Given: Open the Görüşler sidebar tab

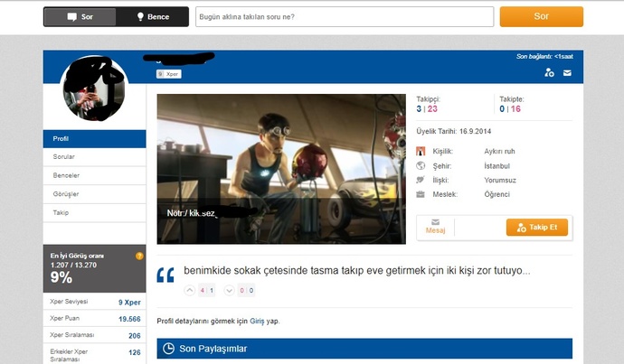Looking at the screenshot, I should pyautogui.click(x=95, y=194).
